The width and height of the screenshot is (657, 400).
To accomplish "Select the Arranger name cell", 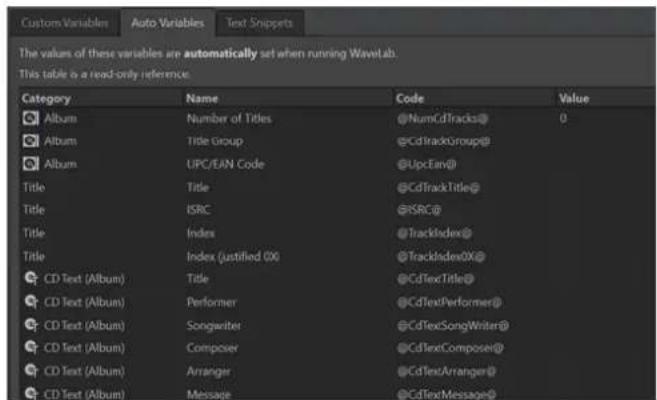I will coord(209,371).
